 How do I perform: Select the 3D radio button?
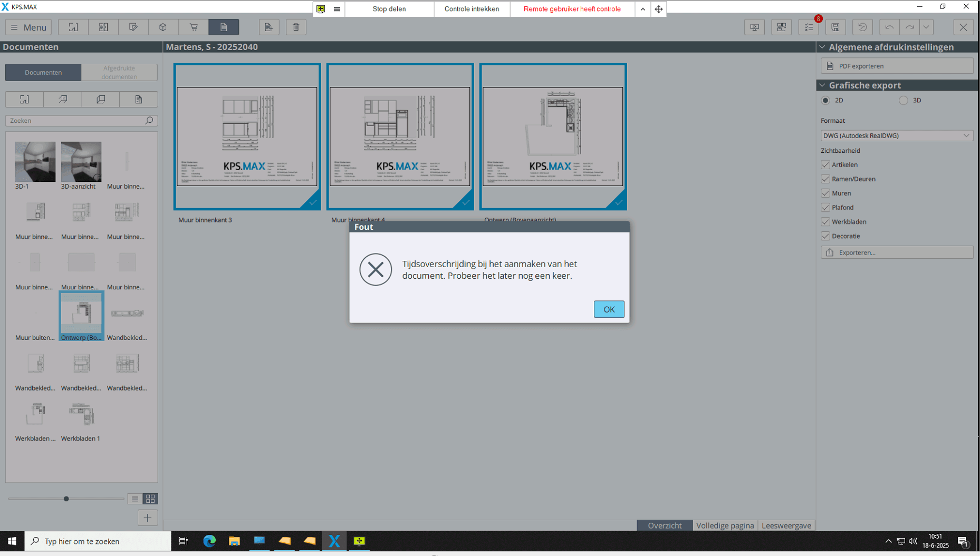click(904, 100)
